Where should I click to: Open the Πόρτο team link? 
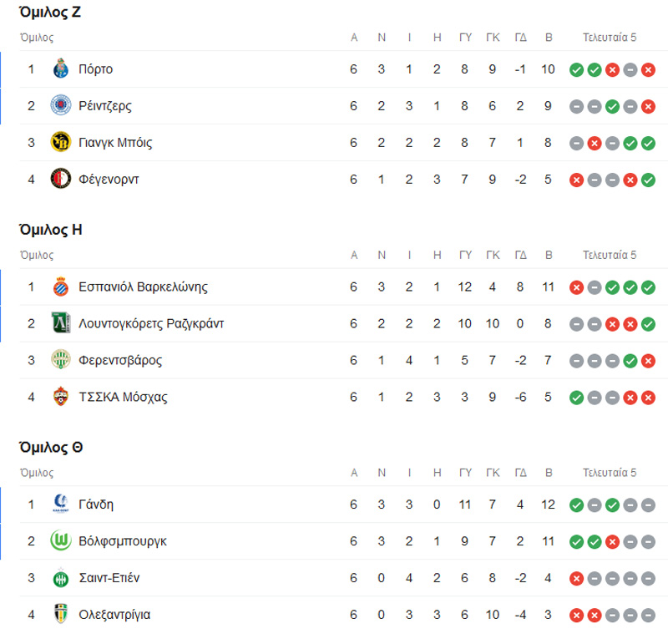pyautogui.click(x=95, y=69)
